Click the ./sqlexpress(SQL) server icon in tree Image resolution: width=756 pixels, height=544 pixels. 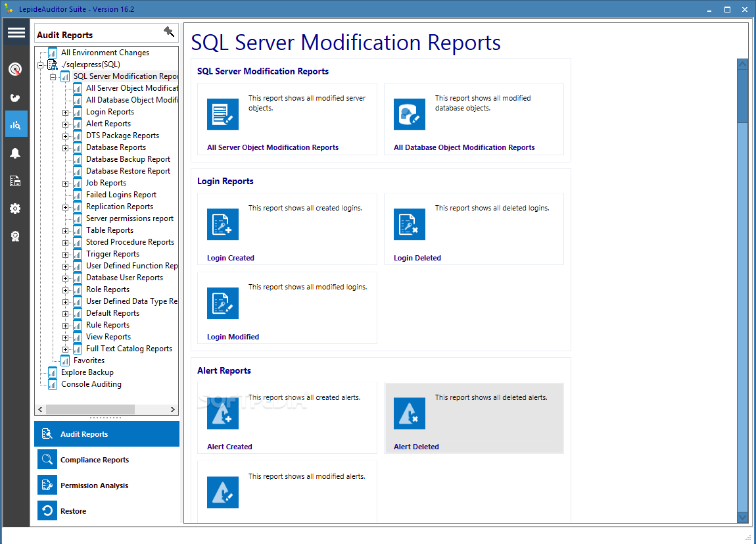click(53, 64)
